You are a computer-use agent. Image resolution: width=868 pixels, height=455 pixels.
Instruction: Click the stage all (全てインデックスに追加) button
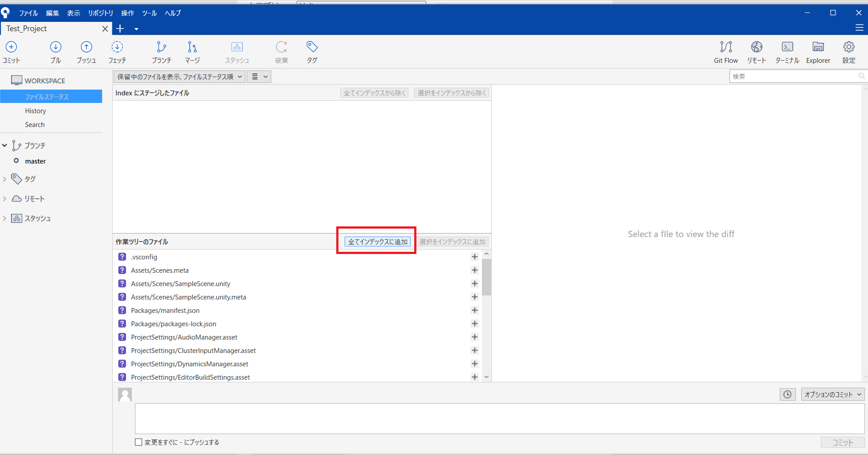click(378, 242)
